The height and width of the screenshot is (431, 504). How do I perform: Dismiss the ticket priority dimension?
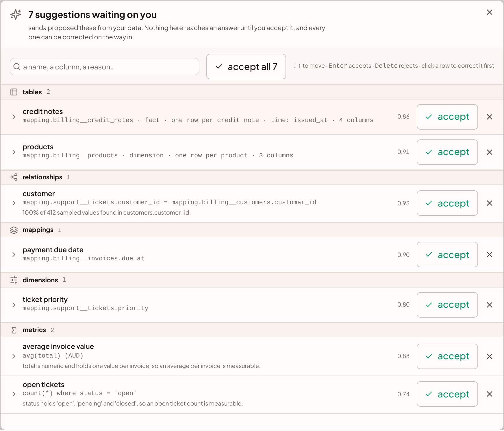point(489,305)
